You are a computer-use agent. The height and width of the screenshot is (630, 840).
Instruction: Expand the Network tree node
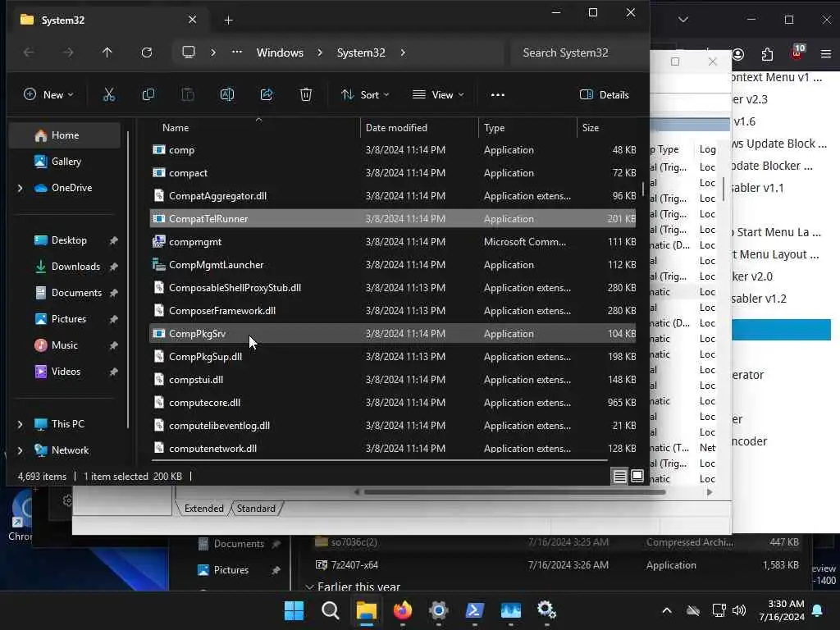click(x=21, y=450)
